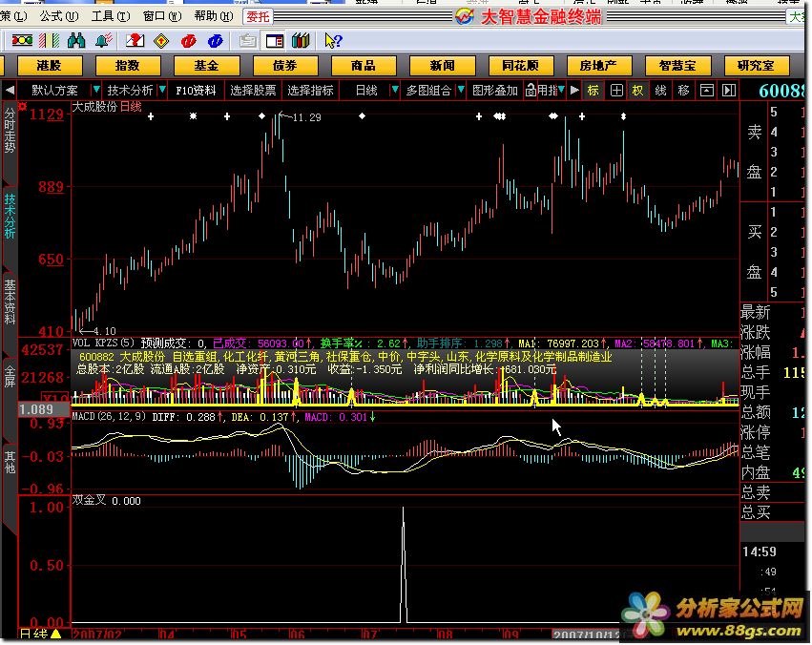
Task: Open the 债券 market button
Action: [285, 66]
